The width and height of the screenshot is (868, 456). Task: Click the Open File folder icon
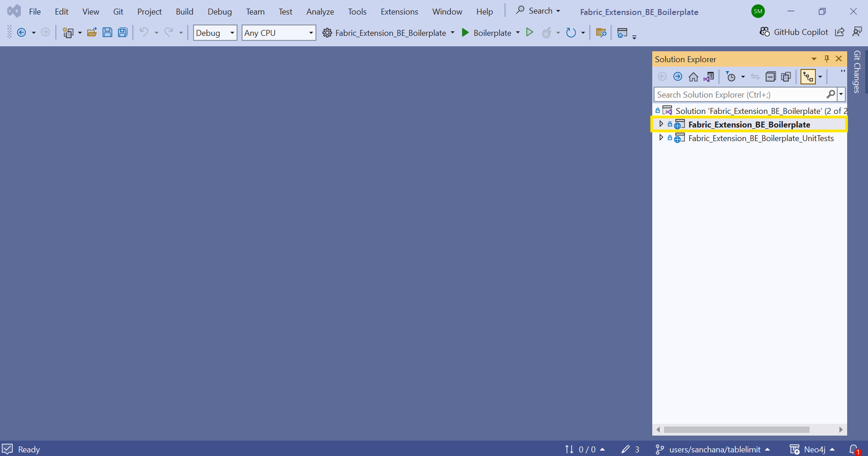tap(92, 32)
